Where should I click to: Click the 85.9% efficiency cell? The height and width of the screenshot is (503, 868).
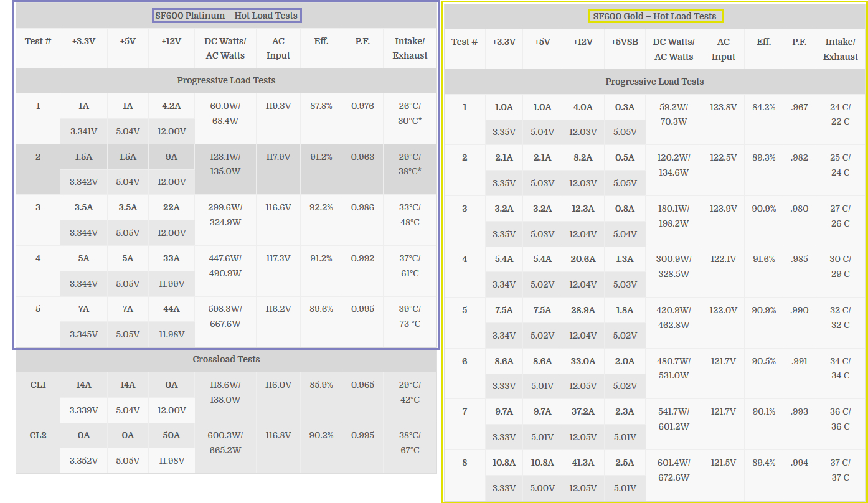(321, 385)
